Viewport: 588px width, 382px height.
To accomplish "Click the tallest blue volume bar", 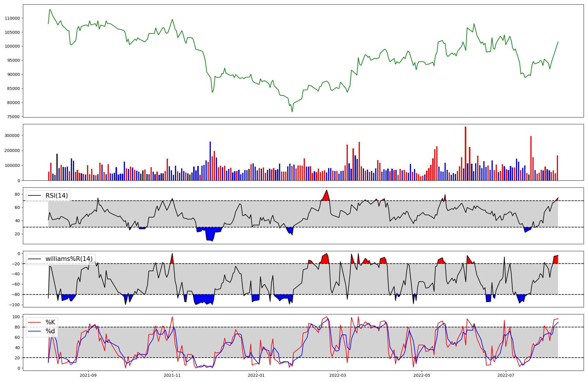I will click(210, 162).
